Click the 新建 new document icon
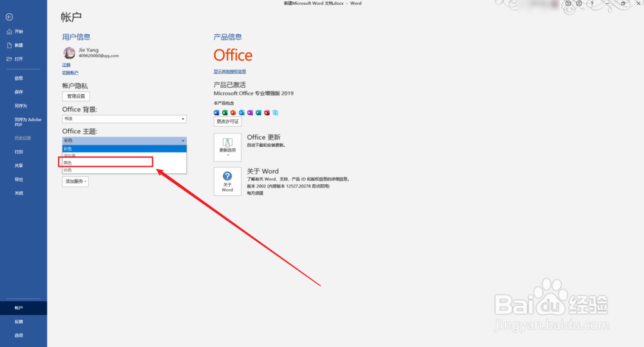Image resolution: width=644 pixels, height=347 pixels. [10, 45]
